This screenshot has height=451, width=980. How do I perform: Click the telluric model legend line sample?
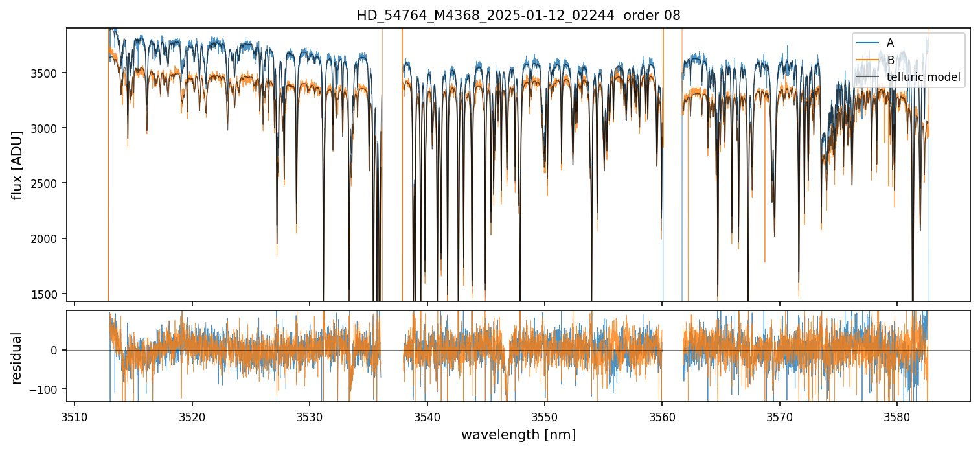click(868, 78)
